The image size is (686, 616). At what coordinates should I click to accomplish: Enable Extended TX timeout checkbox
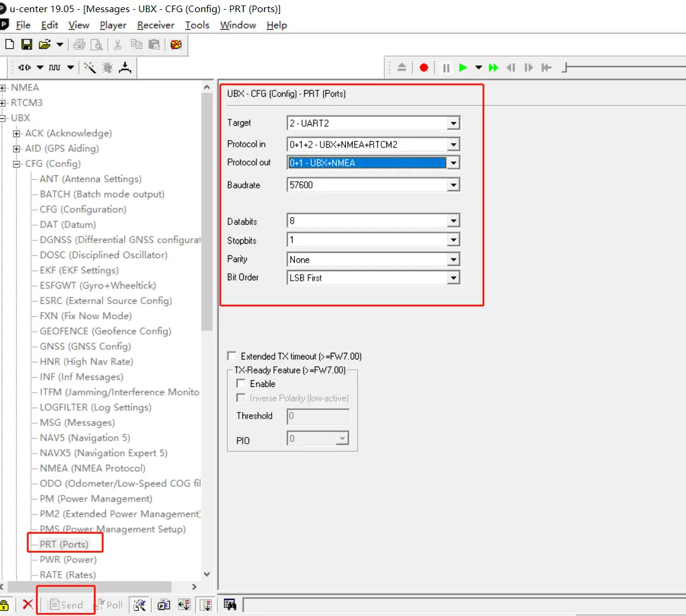(x=232, y=356)
